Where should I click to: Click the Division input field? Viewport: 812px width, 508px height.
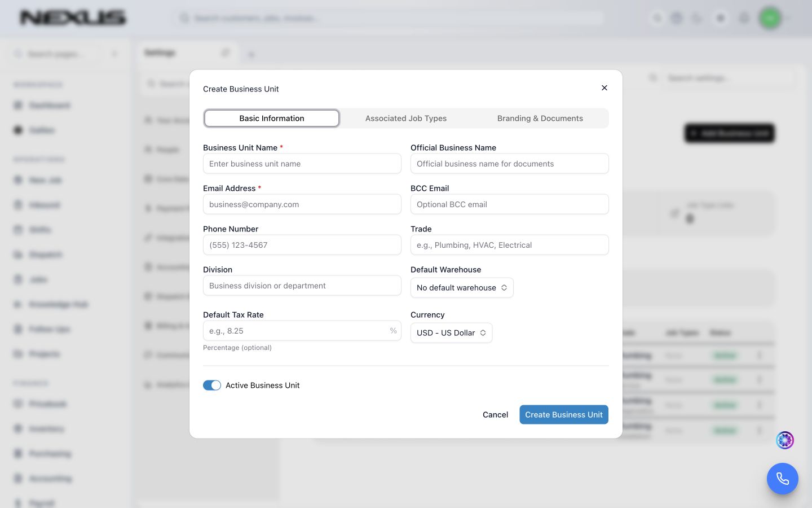302,286
